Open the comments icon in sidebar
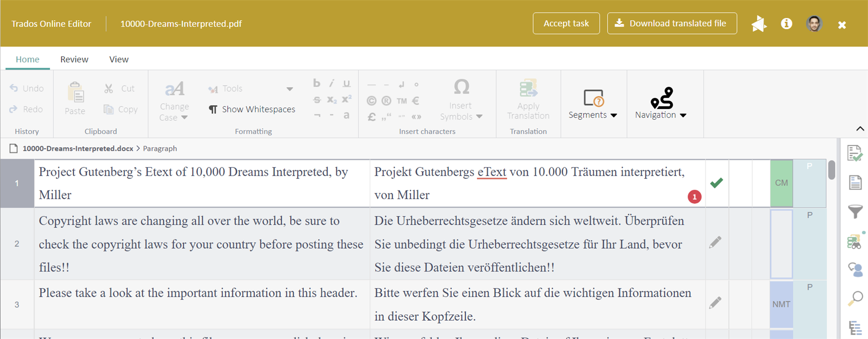Screen dimensions: 868x339 [855, 269]
